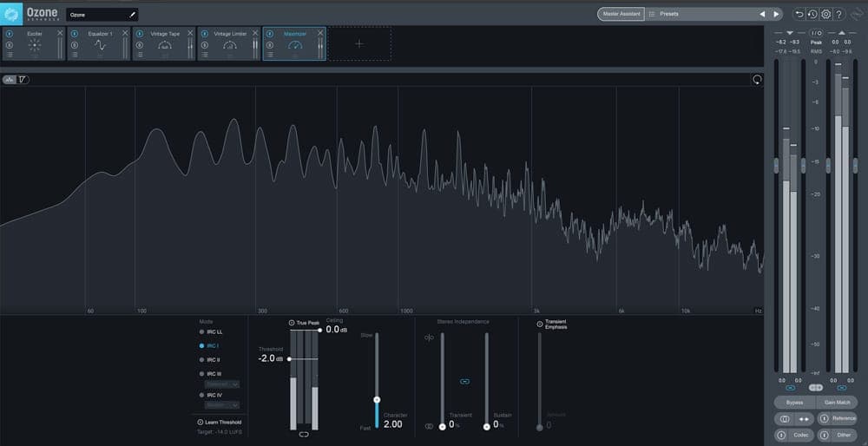Image resolution: width=868 pixels, height=446 pixels.
Task: Add a new module with plus slot
Action: click(359, 43)
